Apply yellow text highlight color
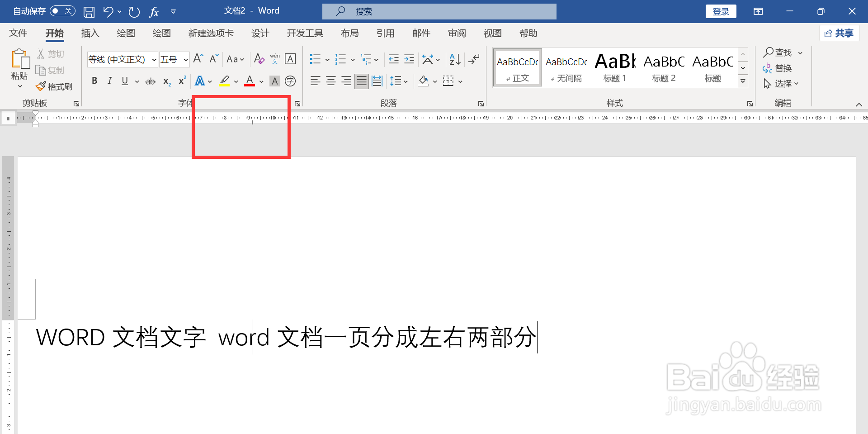The width and height of the screenshot is (868, 434). coord(224,81)
